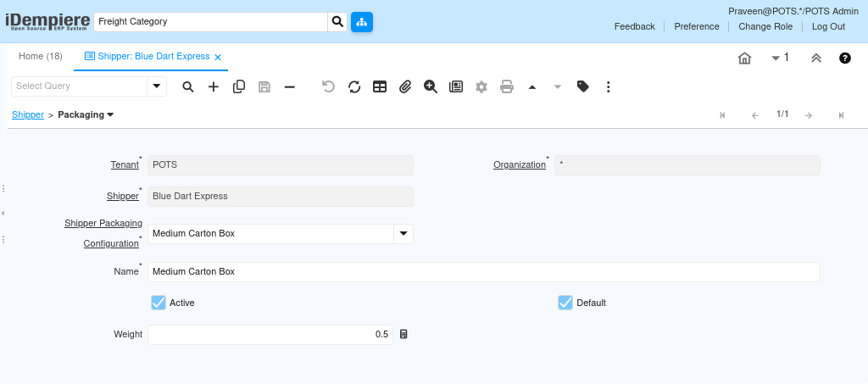Image resolution: width=868 pixels, height=384 pixels.
Task: Jump to first record
Action: [x=722, y=115]
